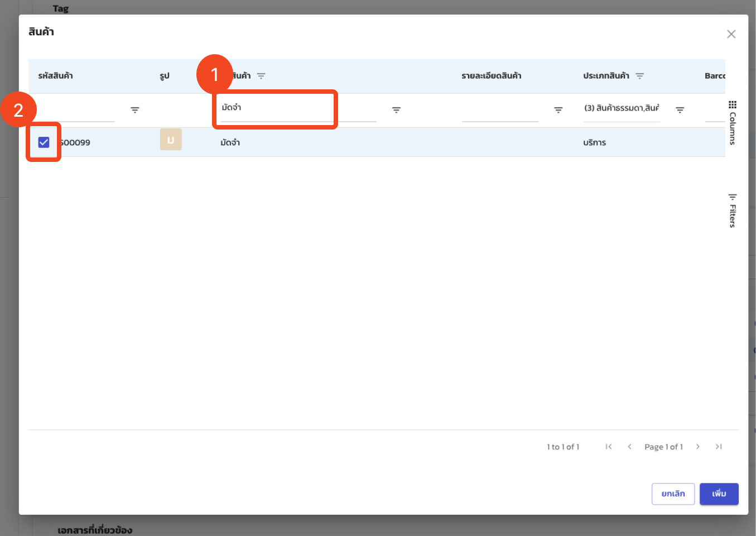Jump to the last page of results
Viewport: 756px width, 536px height.
[719, 447]
